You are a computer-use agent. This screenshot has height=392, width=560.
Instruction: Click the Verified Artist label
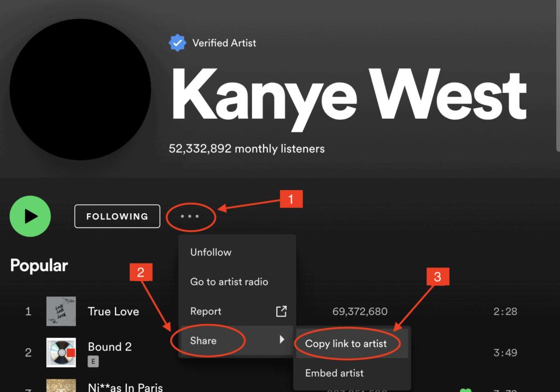[x=224, y=43]
